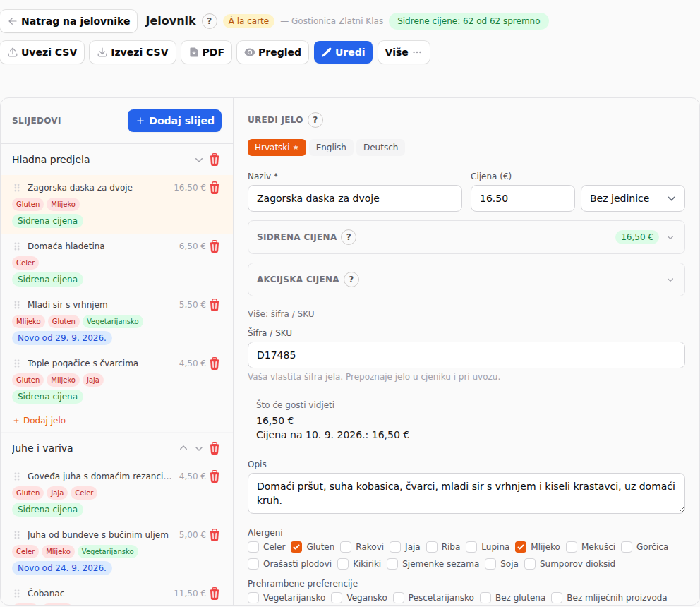The image size is (700, 607).
Task: Click into the Šifra / SKU field
Action: (x=466, y=356)
